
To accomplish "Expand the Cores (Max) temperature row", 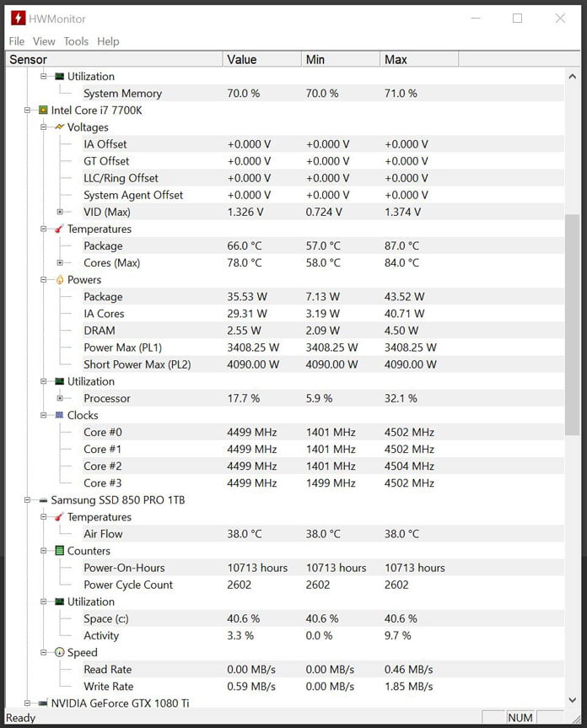I will coord(60,262).
